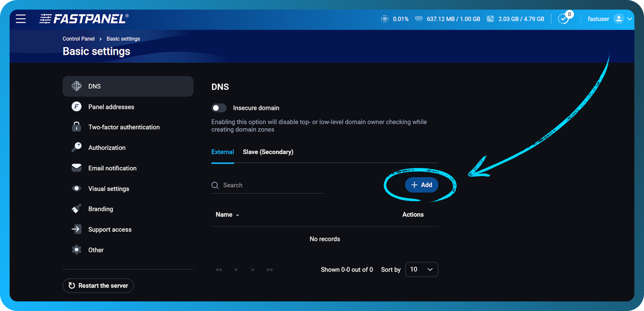Click Restart the server
The image size is (644, 311).
click(x=98, y=285)
